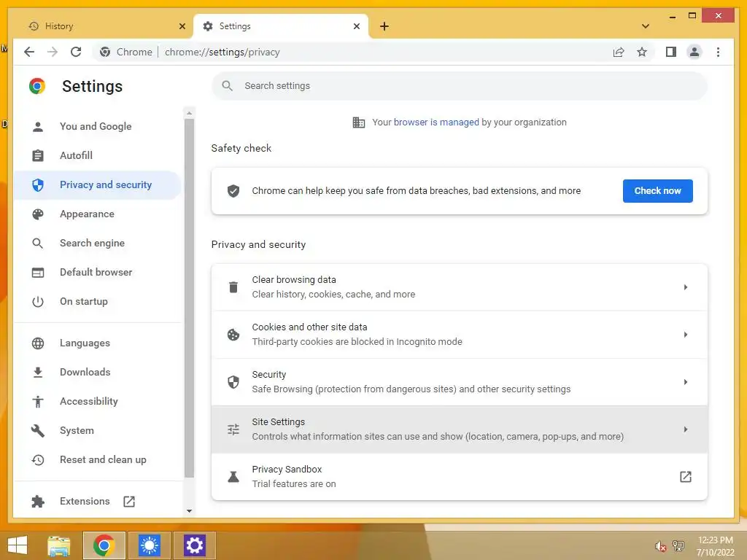Open System settings

pyautogui.click(x=97, y=430)
